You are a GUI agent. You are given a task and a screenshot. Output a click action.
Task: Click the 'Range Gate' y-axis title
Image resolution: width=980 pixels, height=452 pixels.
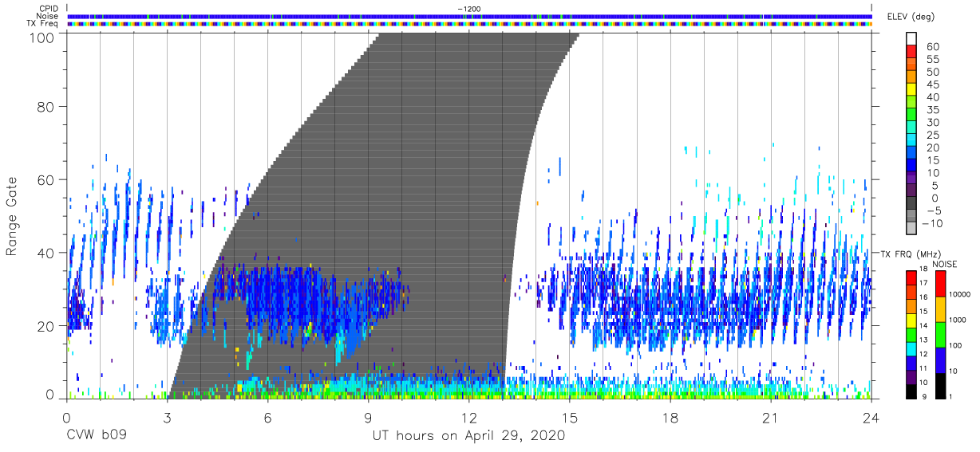point(12,218)
